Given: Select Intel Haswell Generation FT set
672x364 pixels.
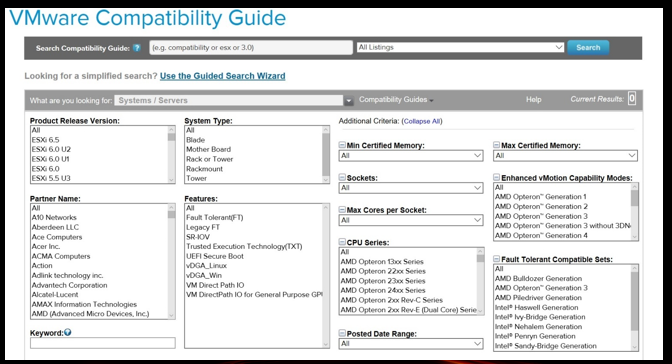Looking at the screenshot, I should (537, 307).
